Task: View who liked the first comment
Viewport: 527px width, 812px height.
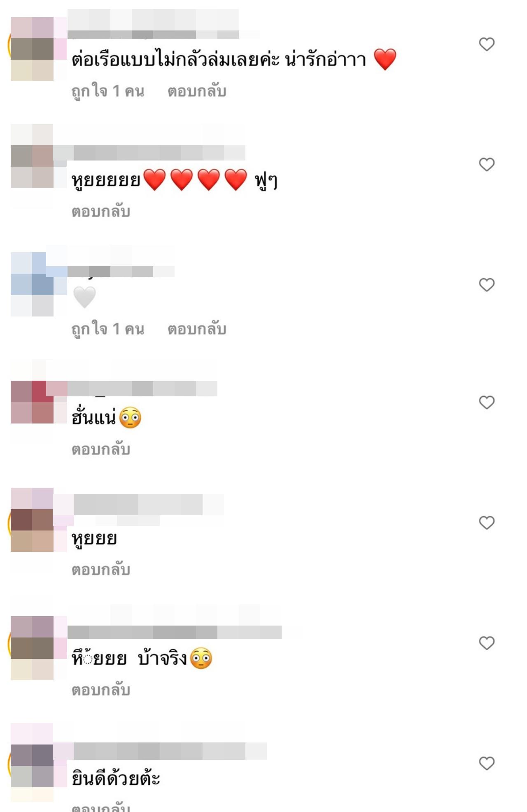Action: click(x=108, y=91)
